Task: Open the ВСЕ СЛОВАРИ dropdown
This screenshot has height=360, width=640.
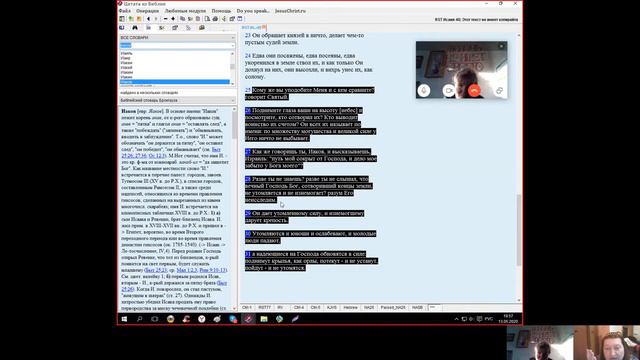Action: (x=177, y=38)
